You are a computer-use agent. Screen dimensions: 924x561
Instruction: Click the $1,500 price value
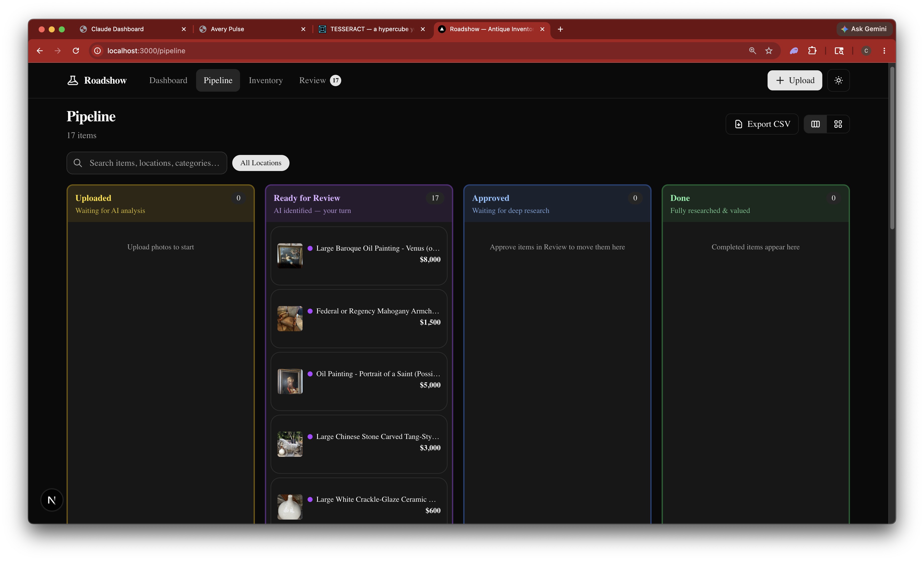(x=430, y=322)
